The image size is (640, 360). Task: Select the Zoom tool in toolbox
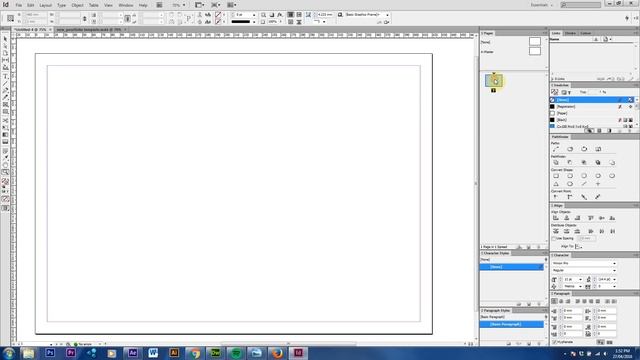[x=5, y=172]
